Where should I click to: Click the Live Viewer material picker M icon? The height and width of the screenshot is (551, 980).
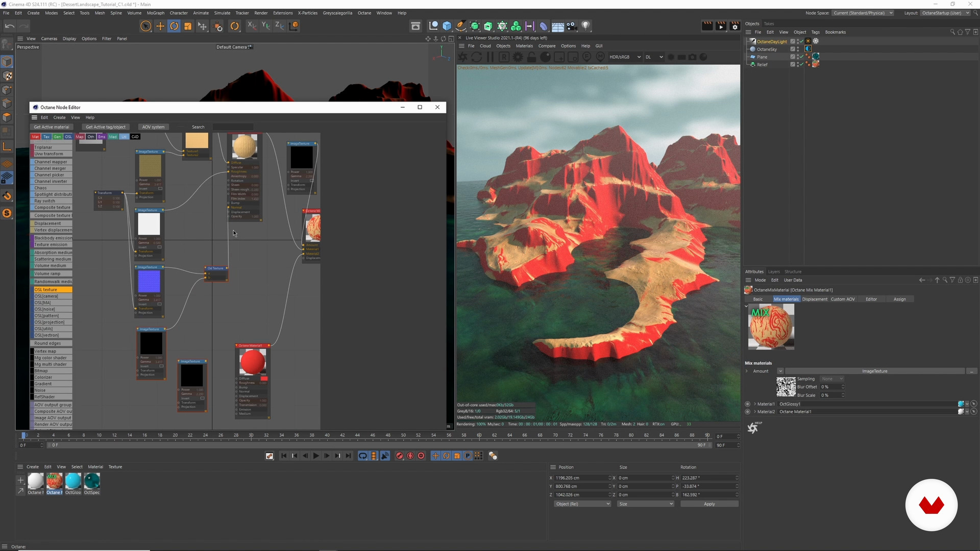pos(600,57)
